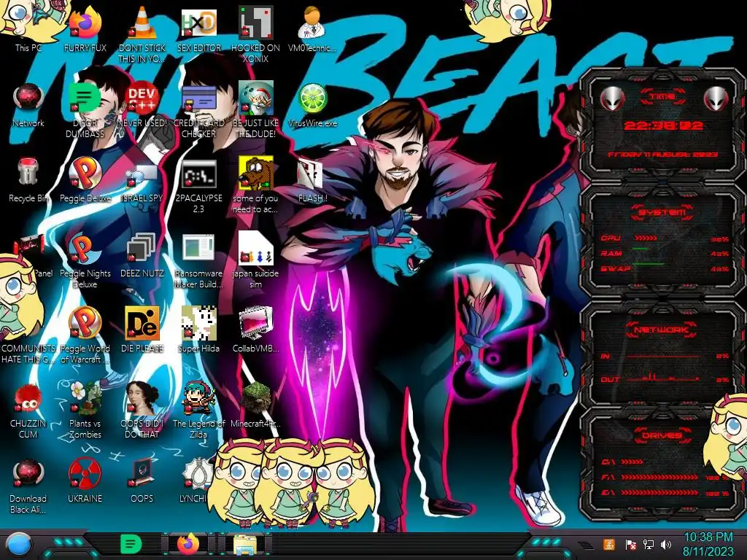Select the FLASH ! desktop icon
Screen dimensions: 747x560
(x=312, y=180)
